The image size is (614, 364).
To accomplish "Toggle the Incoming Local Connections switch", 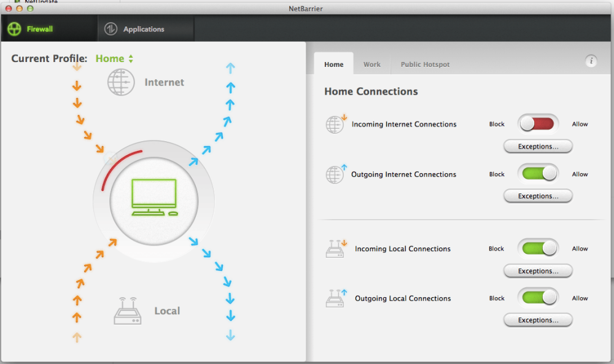I will (x=538, y=248).
